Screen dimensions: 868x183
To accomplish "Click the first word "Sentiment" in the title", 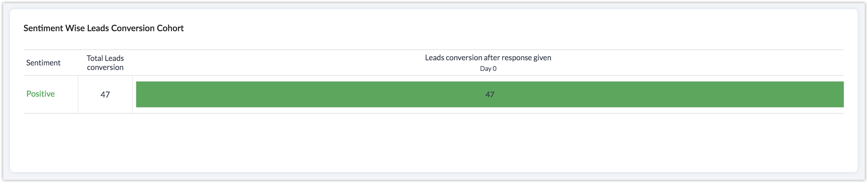I will point(43,28).
